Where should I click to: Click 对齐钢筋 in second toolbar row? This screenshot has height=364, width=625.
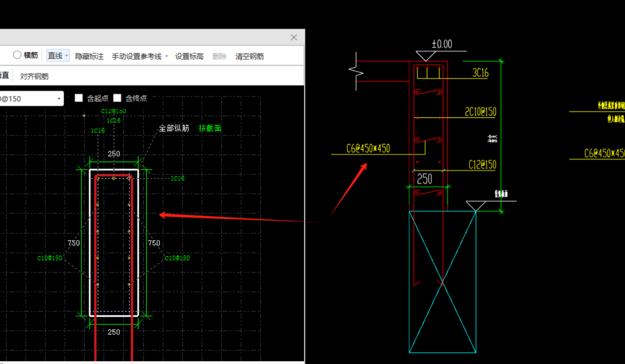tap(34, 76)
